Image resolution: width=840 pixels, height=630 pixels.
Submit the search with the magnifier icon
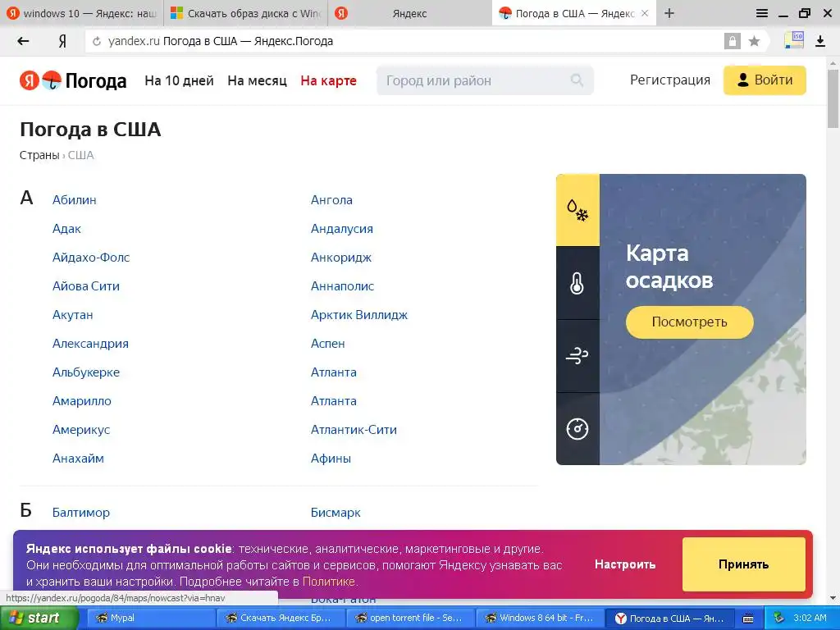coord(577,80)
